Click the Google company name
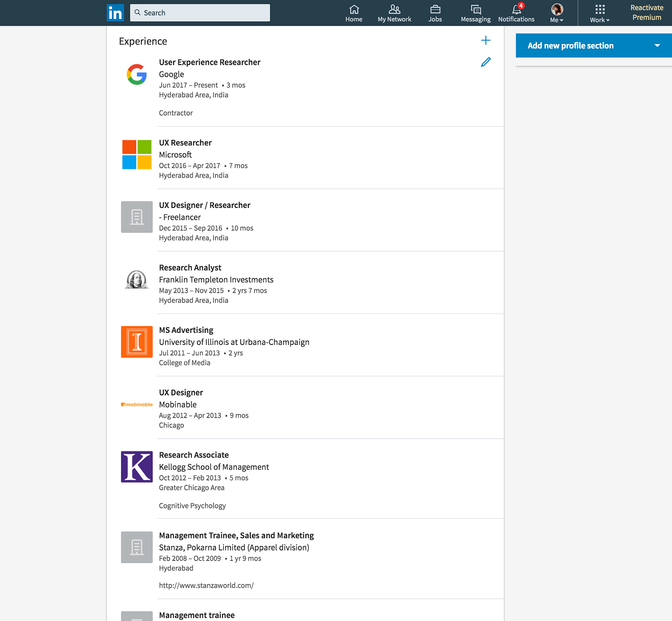Image resolution: width=672 pixels, height=621 pixels. click(171, 74)
